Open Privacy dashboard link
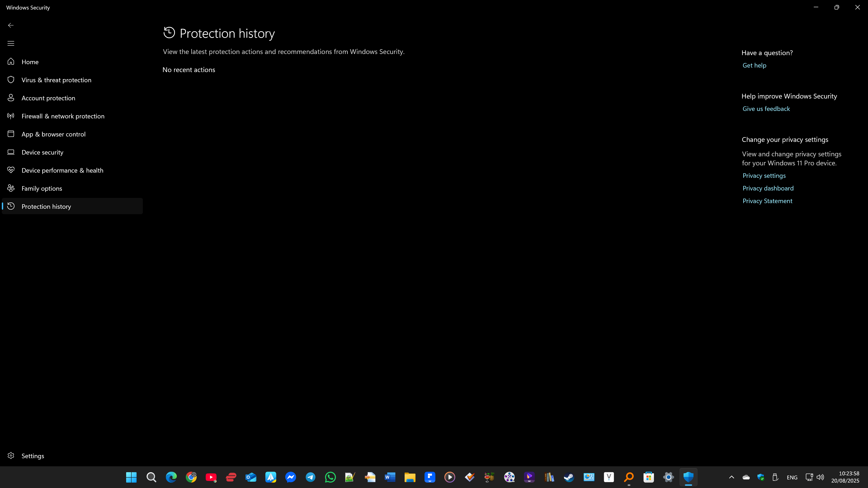This screenshot has width=868, height=488. pos(768,188)
